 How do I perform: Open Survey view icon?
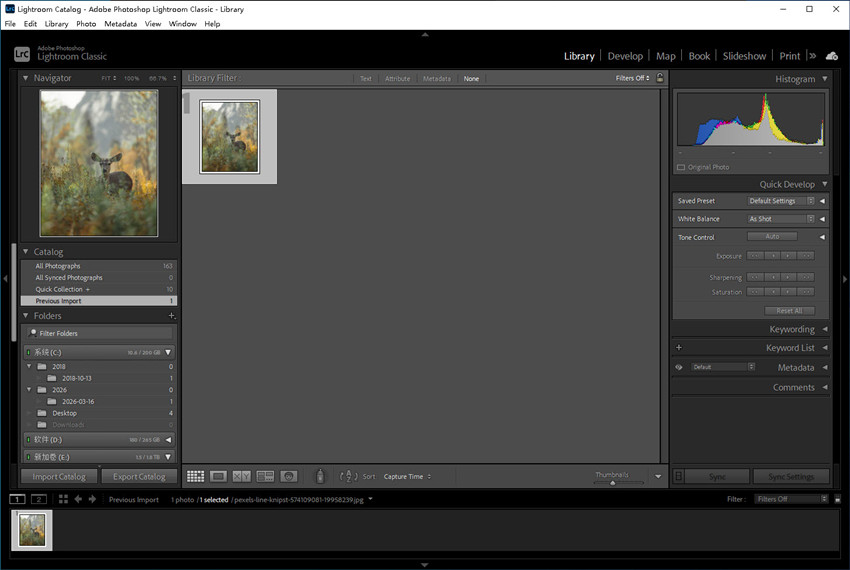pyautogui.click(x=265, y=476)
